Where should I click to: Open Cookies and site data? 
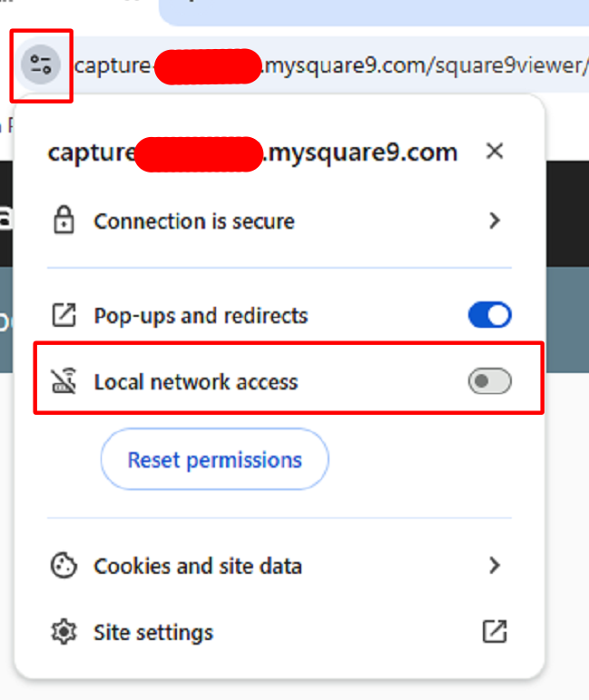pyautogui.click(x=198, y=567)
